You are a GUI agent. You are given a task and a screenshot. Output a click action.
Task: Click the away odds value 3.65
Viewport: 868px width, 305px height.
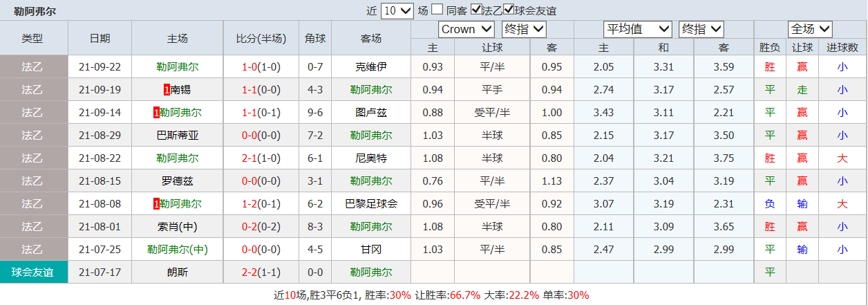tap(724, 226)
